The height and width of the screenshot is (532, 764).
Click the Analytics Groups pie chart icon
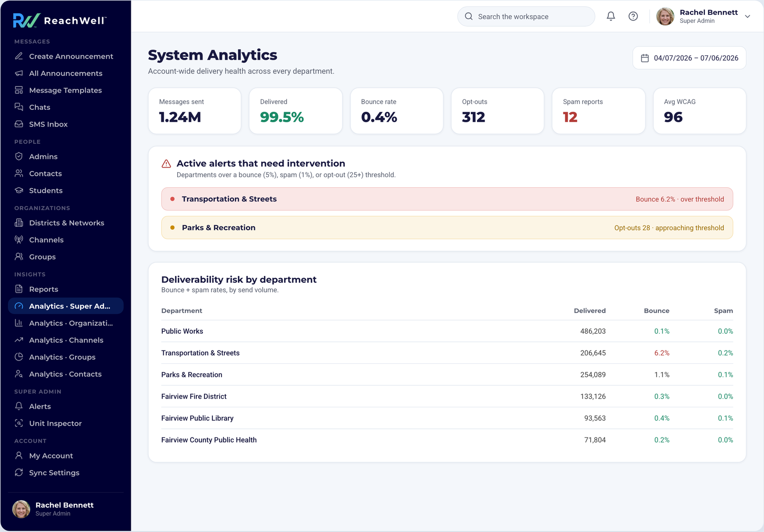(19, 357)
